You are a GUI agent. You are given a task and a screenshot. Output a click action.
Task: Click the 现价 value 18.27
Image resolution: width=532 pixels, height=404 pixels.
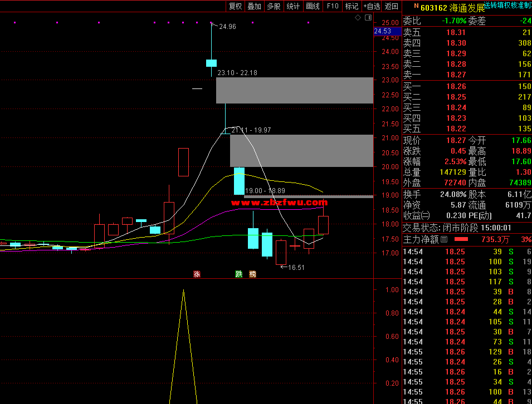(456, 140)
